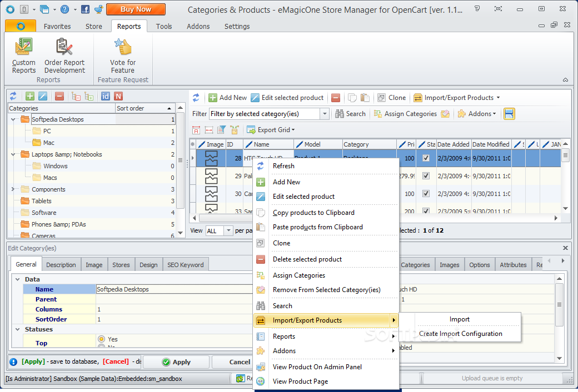578x392 pixels.
Task: Expand the Components category
Action: coord(13,189)
